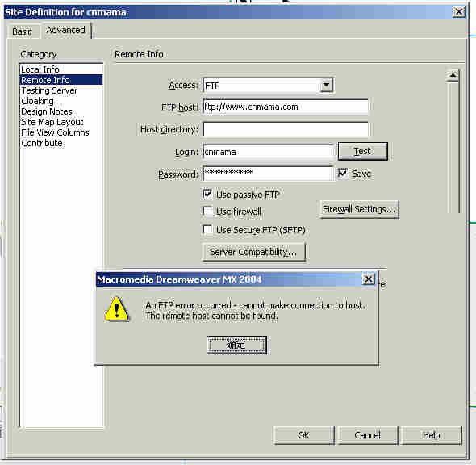Click the 确定 button in the error dialog

[236, 345]
